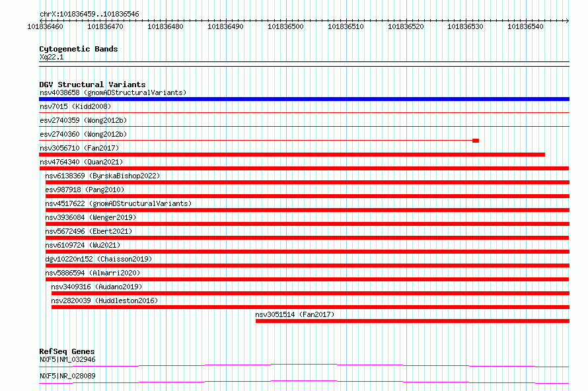Open nsv6109724 (Wu2021) variant label
The height and width of the screenshot is (391, 588).
(x=83, y=245)
